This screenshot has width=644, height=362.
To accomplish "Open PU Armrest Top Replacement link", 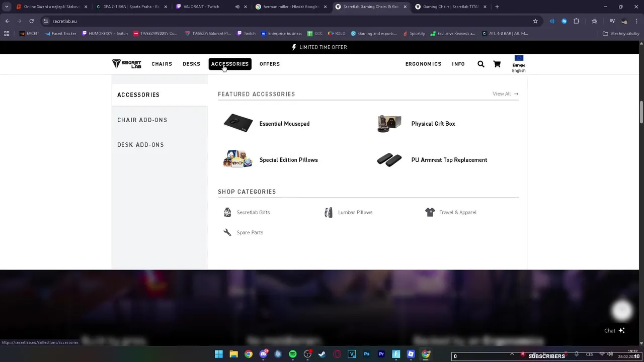I will tap(449, 160).
